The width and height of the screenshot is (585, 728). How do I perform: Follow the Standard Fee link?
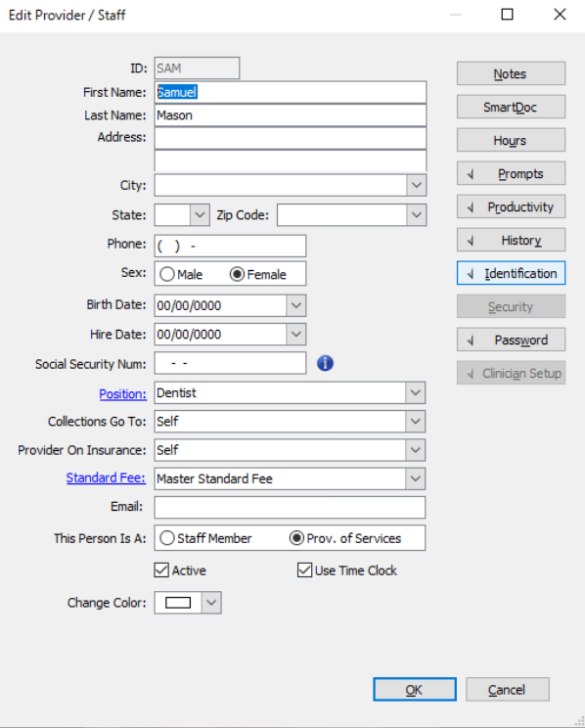click(106, 478)
